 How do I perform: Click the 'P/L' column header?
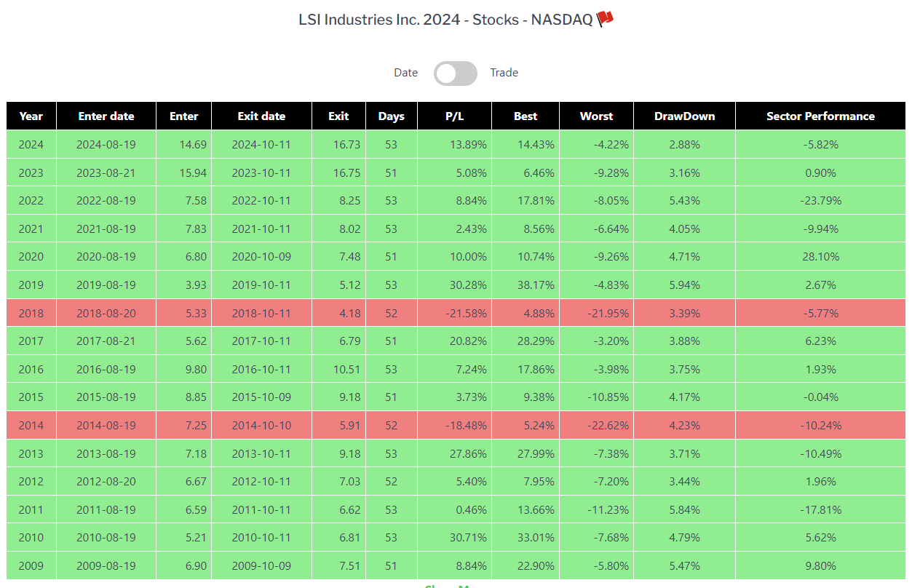point(454,116)
